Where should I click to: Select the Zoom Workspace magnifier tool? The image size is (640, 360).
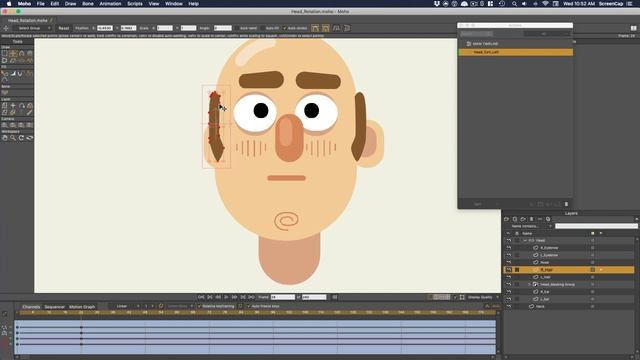[x=13, y=138]
